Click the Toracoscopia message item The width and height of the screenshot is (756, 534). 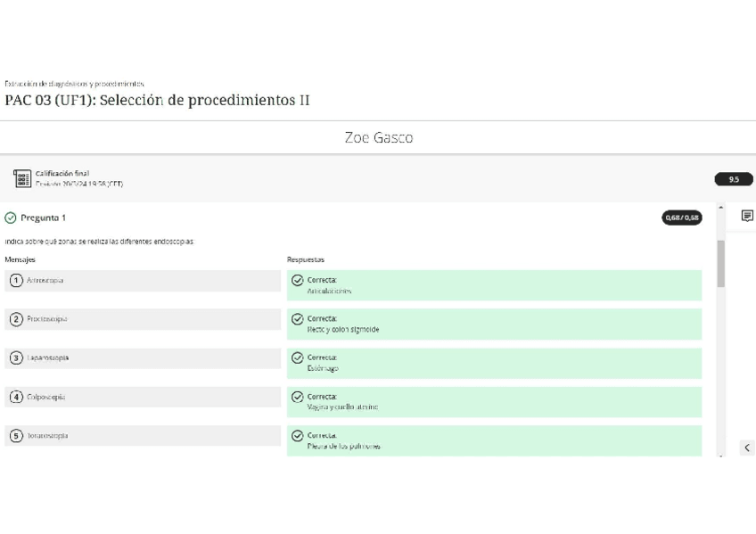(143, 436)
